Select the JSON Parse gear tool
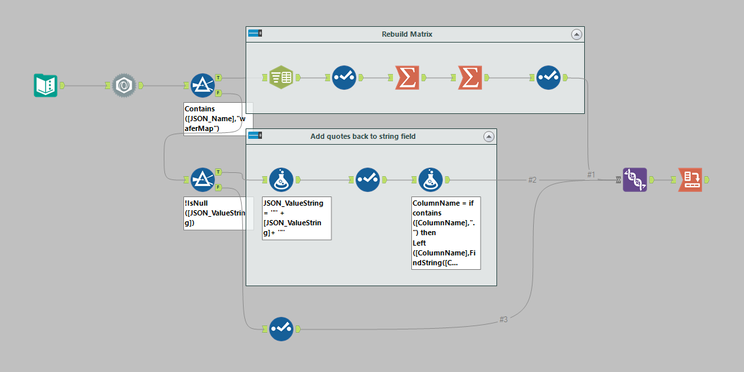This screenshot has width=744, height=372. (x=124, y=86)
